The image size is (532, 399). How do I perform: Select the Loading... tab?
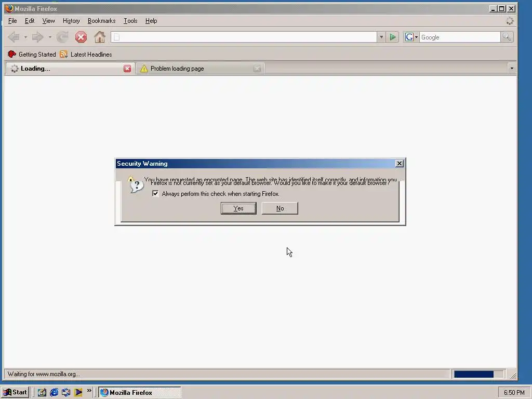[x=70, y=69]
